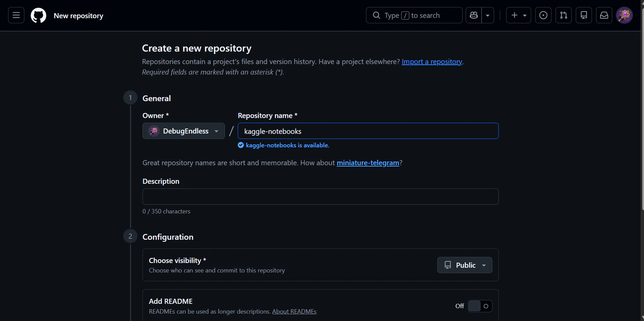Open the Copilot chat icon
Image resolution: width=644 pixels, height=321 pixels.
click(474, 15)
